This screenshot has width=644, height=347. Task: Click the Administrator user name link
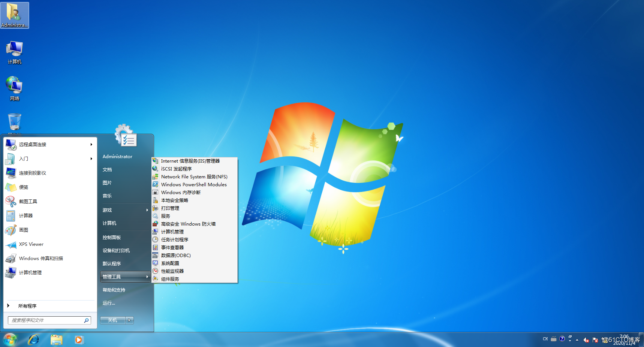pos(117,156)
